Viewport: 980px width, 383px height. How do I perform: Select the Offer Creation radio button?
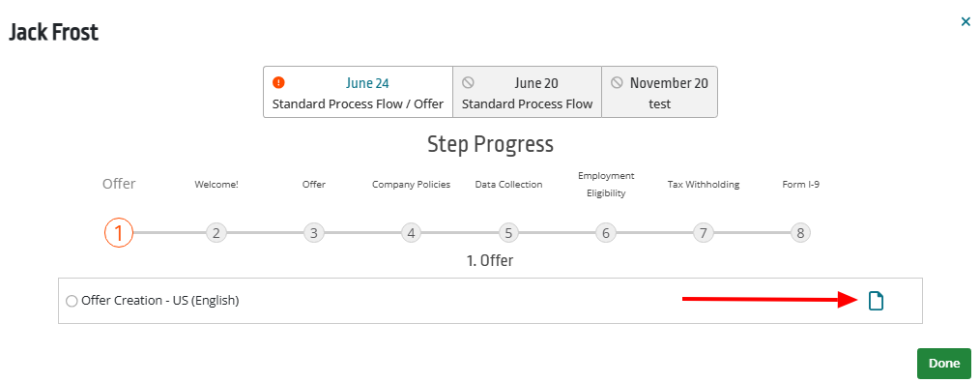pos(72,301)
